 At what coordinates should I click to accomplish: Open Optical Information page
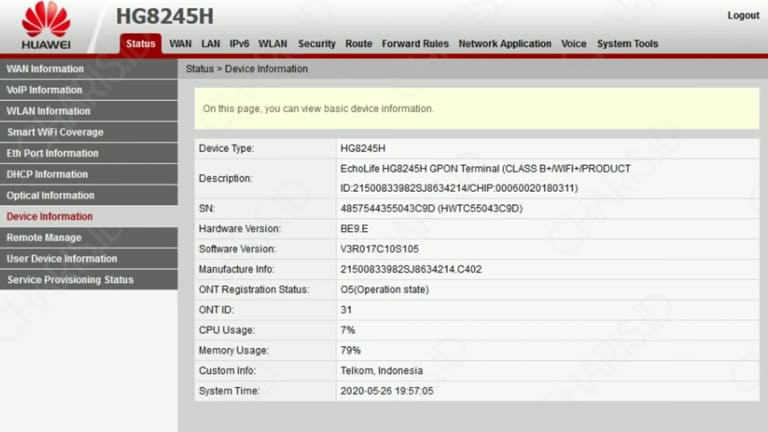[x=89, y=195]
